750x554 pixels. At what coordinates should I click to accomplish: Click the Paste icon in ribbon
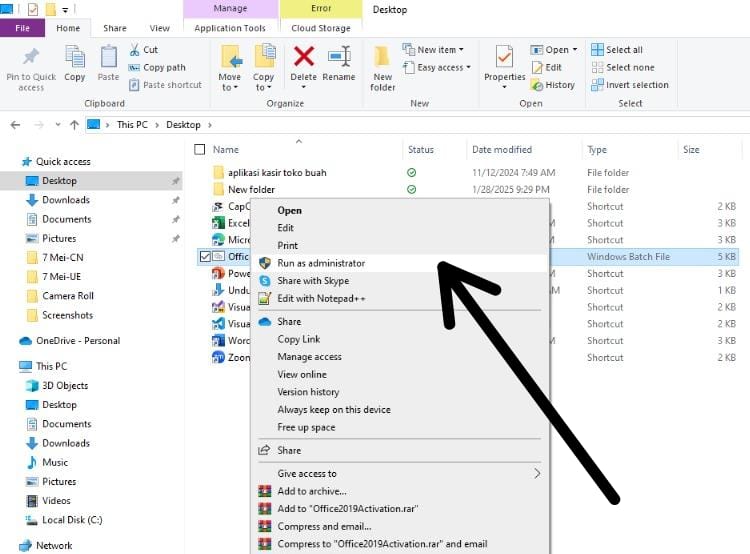109,57
